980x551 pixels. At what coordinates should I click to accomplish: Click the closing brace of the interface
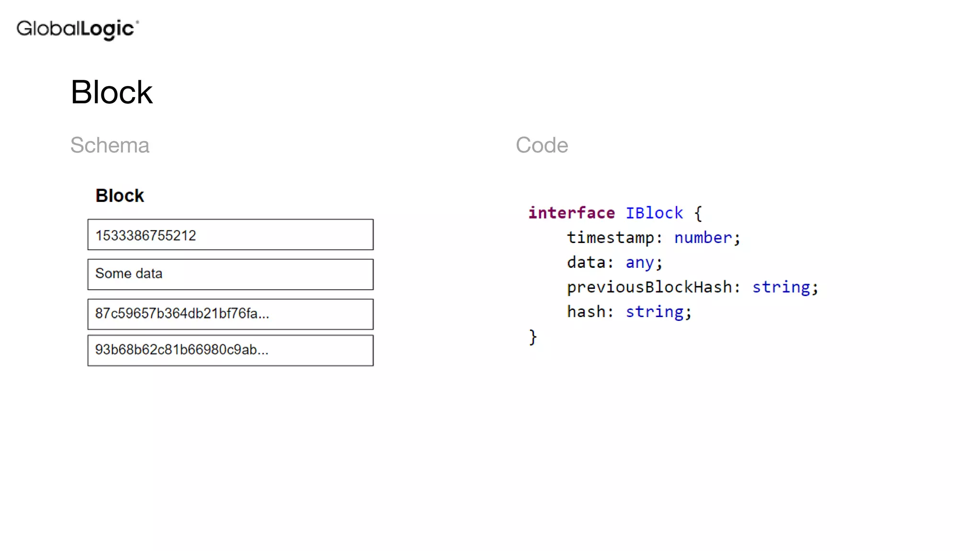point(533,337)
